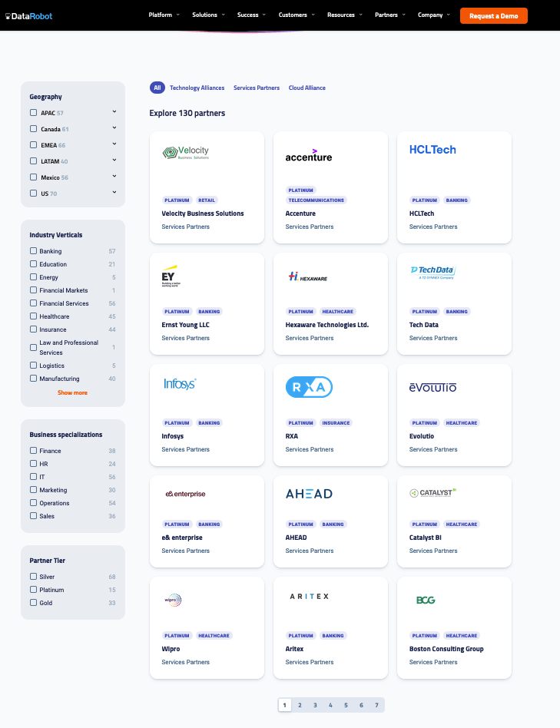Click the EY logo
This screenshot has height=728, width=560.
tap(171, 276)
